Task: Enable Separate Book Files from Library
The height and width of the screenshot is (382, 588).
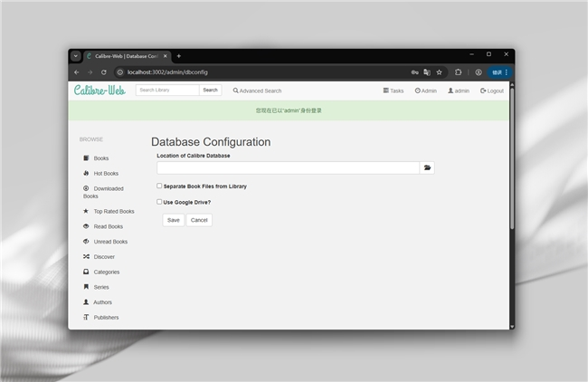Action: 160,186
